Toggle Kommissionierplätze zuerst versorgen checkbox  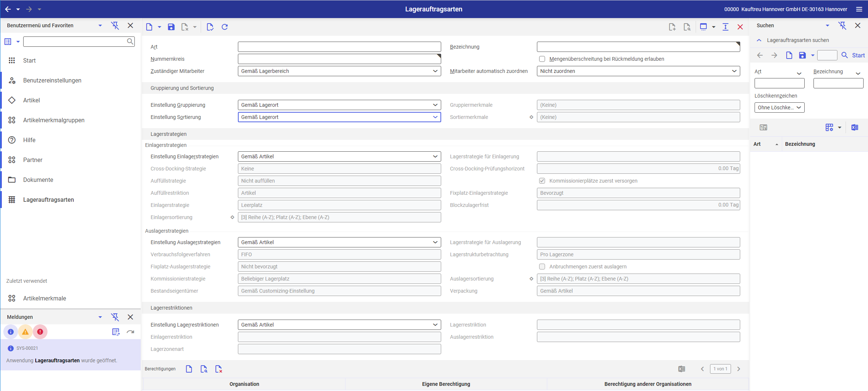(542, 181)
